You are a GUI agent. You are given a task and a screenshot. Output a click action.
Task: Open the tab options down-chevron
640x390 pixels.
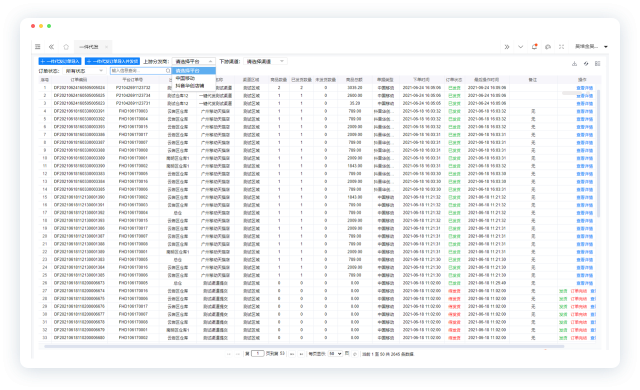520,47
